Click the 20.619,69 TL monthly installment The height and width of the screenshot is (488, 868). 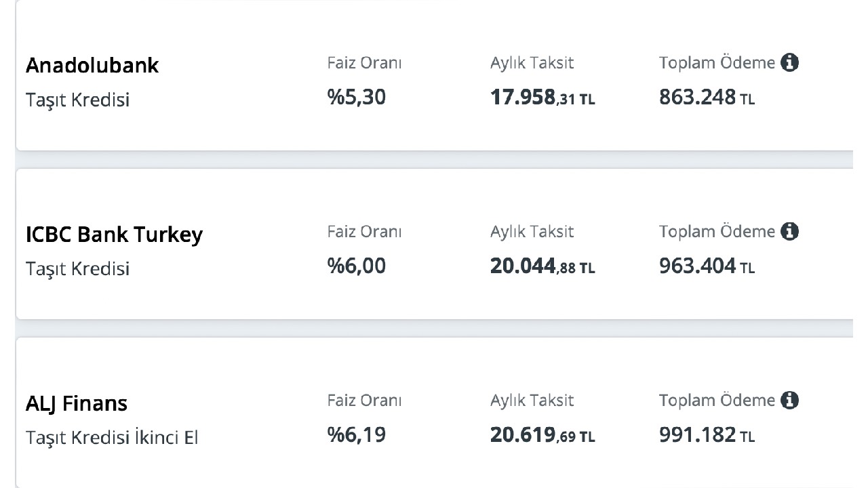point(542,436)
